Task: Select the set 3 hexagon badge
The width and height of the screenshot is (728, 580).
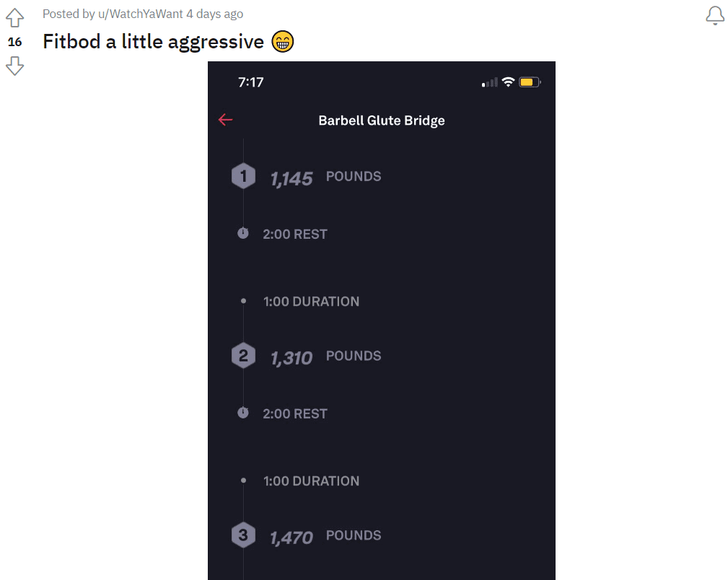Action: click(x=243, y=535)
